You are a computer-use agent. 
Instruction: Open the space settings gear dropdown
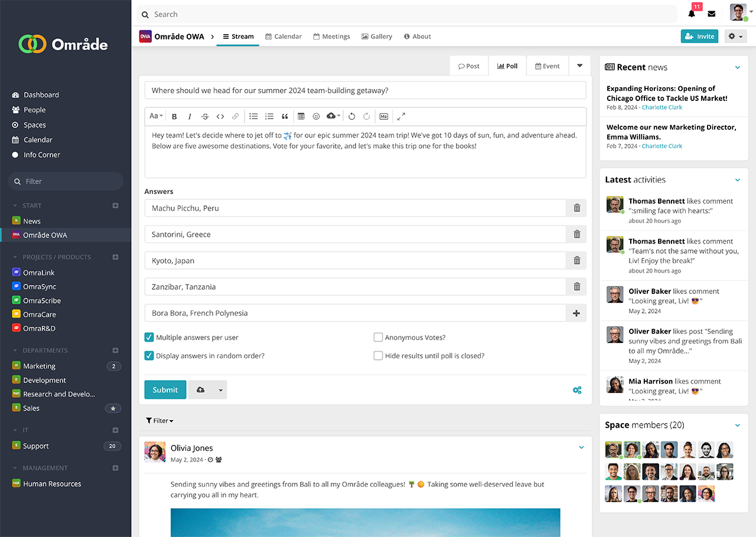click(x=735, y=37)
